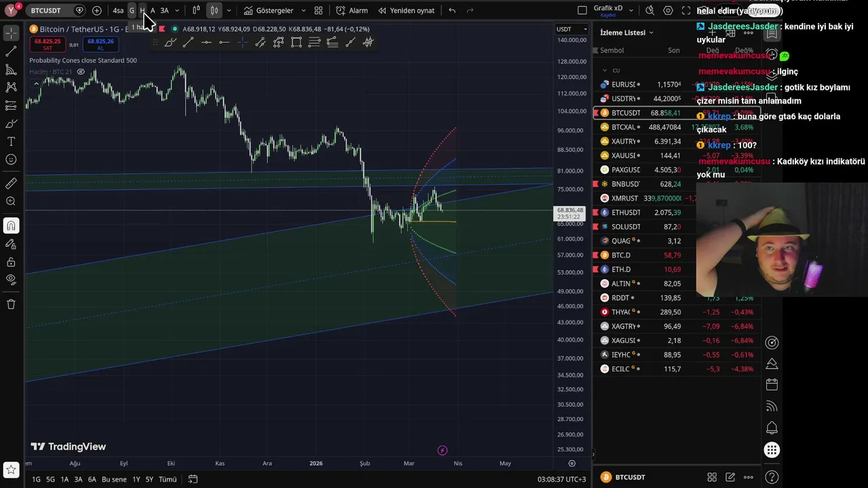Screen dimensions: 868x488
Task: Open the Fibonacci tools in left sidebar
Action: (x=11, y=69)
